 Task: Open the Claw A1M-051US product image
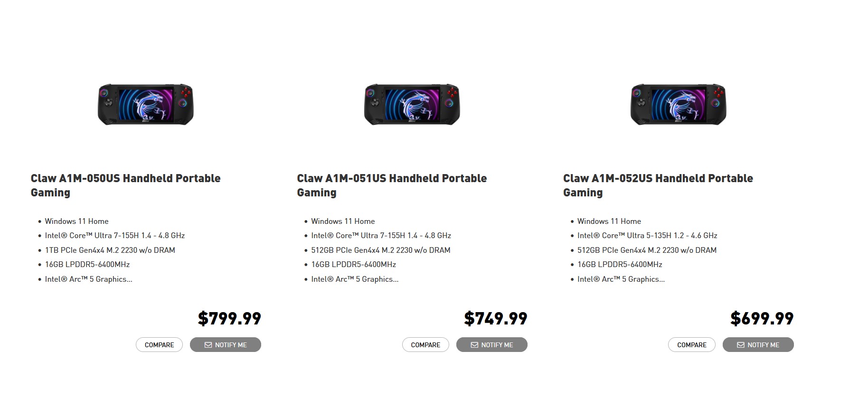[412, 104]
